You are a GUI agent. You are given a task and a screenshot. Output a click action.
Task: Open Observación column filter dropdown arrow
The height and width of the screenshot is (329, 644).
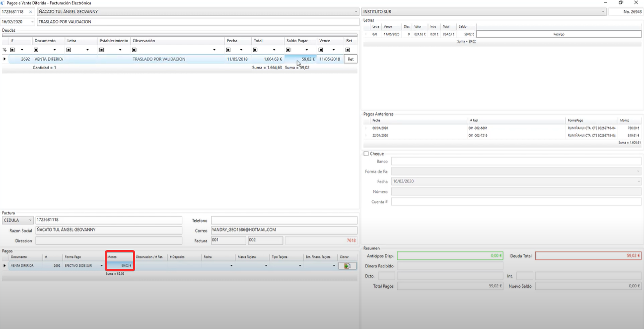pyautogui.click(x=215, y=50)
